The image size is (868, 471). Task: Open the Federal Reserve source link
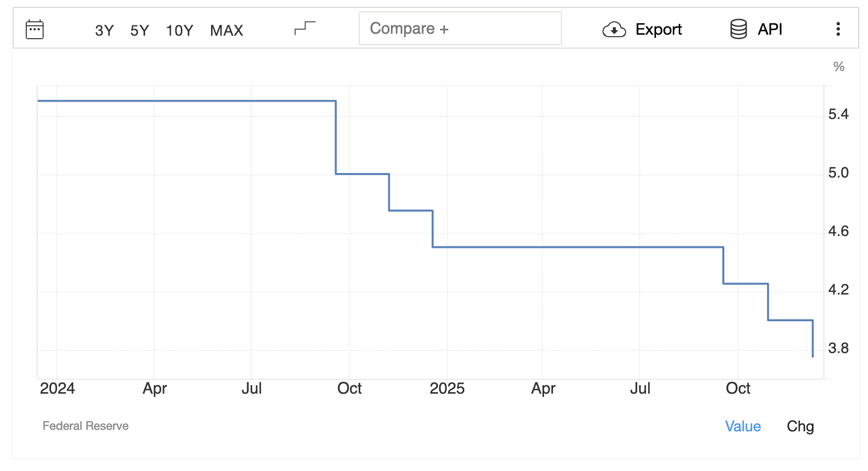coord(85,426)
